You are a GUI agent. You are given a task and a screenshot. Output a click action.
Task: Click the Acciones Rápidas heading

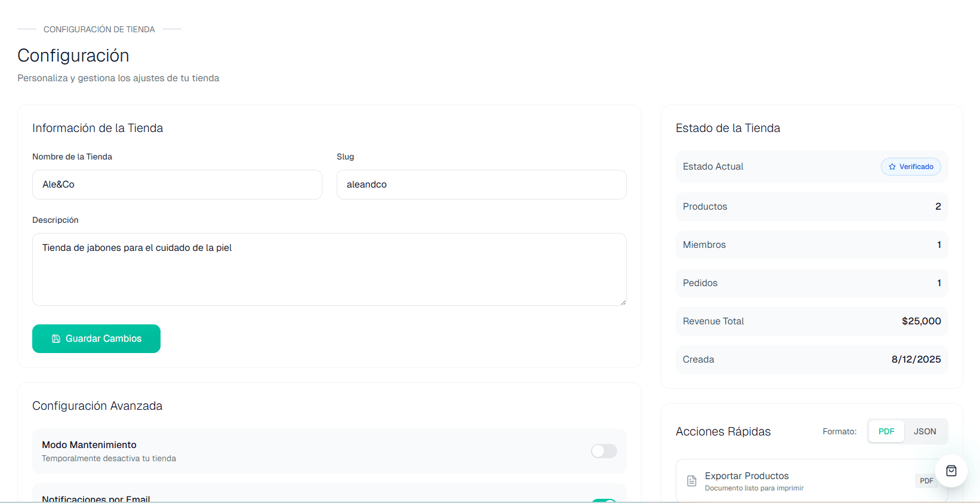[723, 431]
